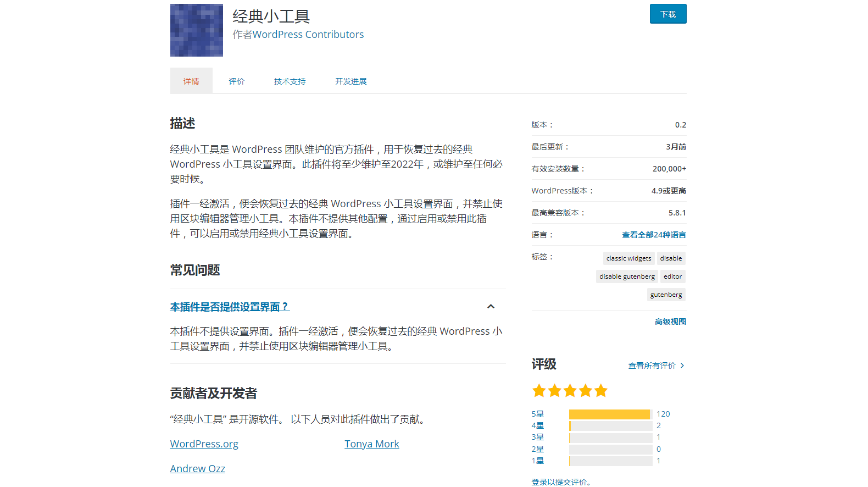This screenshot has height=487, width=868.
Task: Click the 5.8.1 compatible version value
Action: 677,213
